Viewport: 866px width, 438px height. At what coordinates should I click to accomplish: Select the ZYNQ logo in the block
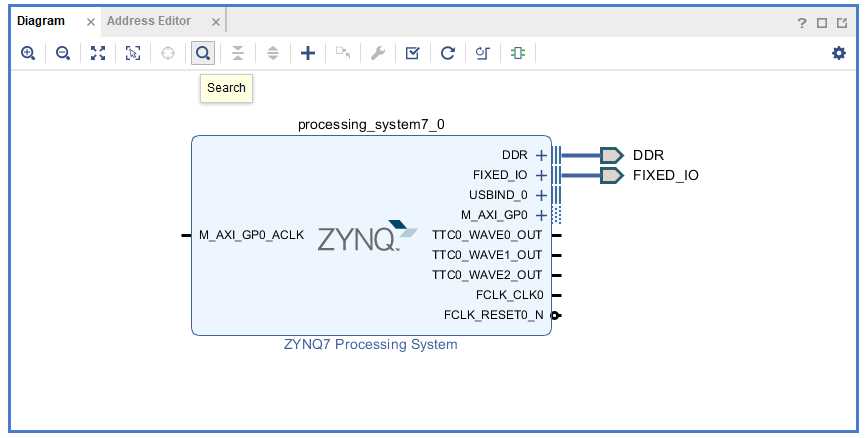pos(367,236)
